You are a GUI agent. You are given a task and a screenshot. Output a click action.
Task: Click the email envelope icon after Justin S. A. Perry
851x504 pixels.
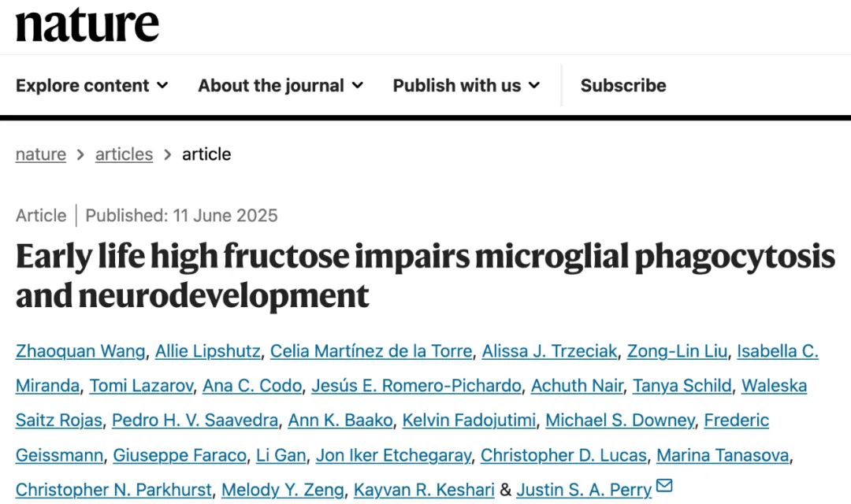tap(664, 485)
